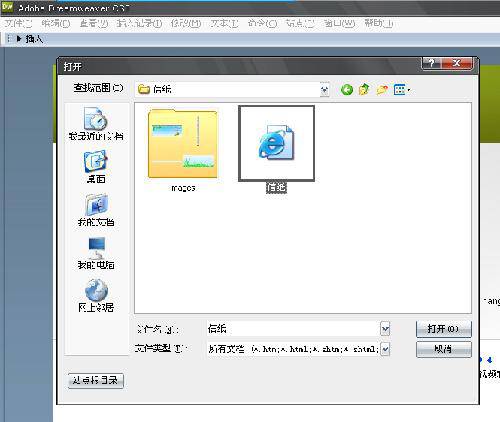The image size is (500, 422).
Task: Select 我的电脑 sidebar shortcut
Action: tap(96, 253)
